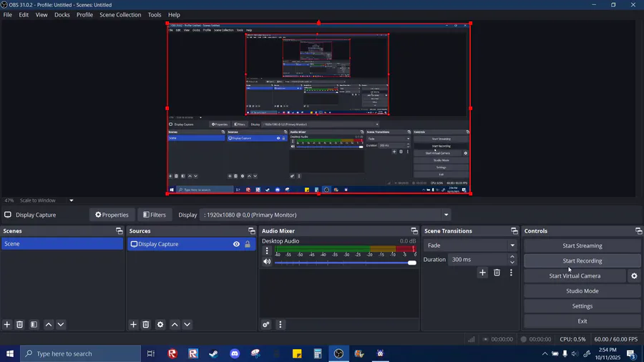Open preview scaling dropdown arrow
Image resolution: width=644 pixels, height=362 pixels.
(71, 200)
